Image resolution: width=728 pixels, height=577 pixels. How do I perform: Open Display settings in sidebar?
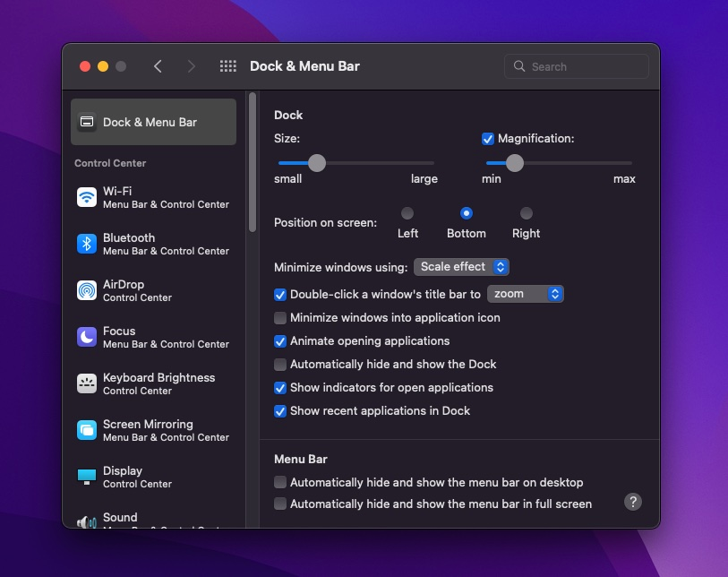tap(153, 477)
